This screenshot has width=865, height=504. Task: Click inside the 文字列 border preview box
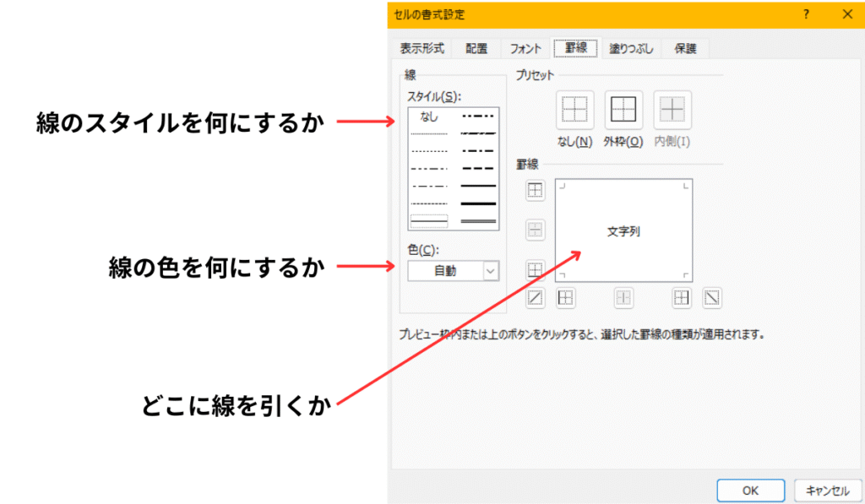click(x=623, y=230)
